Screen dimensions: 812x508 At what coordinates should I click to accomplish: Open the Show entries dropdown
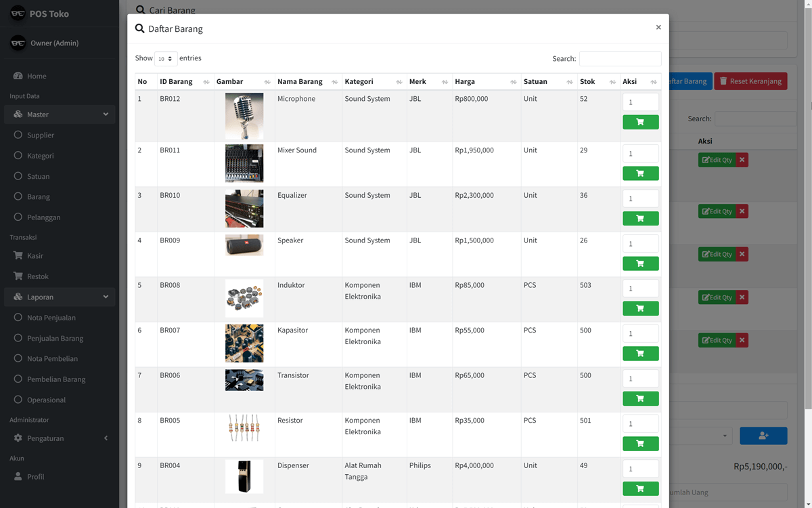[166, 58]
